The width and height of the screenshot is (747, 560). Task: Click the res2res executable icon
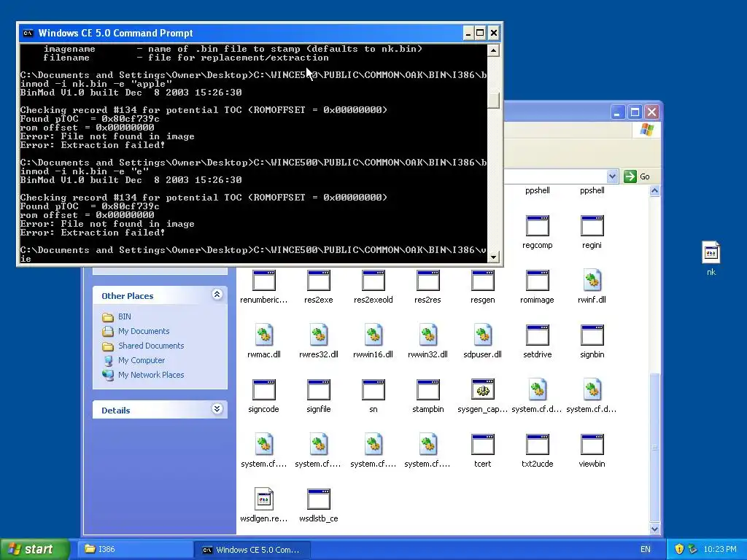(427, 281)
